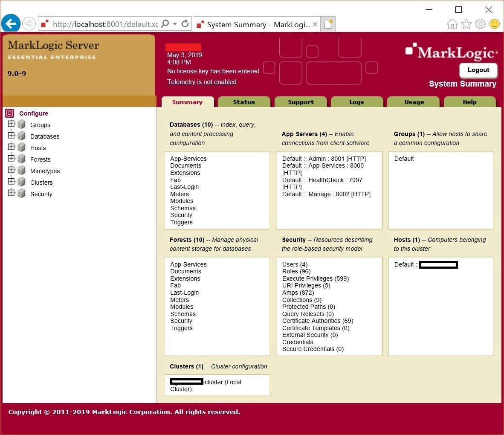Open Roles (96) security link
Screen dimensions: 504x435
click(x=296, y=271)
